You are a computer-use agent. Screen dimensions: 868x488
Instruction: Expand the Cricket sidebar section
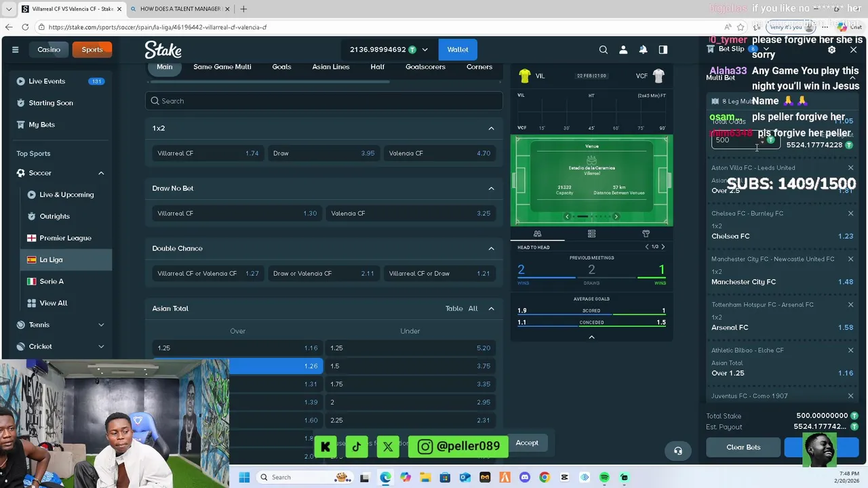coord(101,346)
